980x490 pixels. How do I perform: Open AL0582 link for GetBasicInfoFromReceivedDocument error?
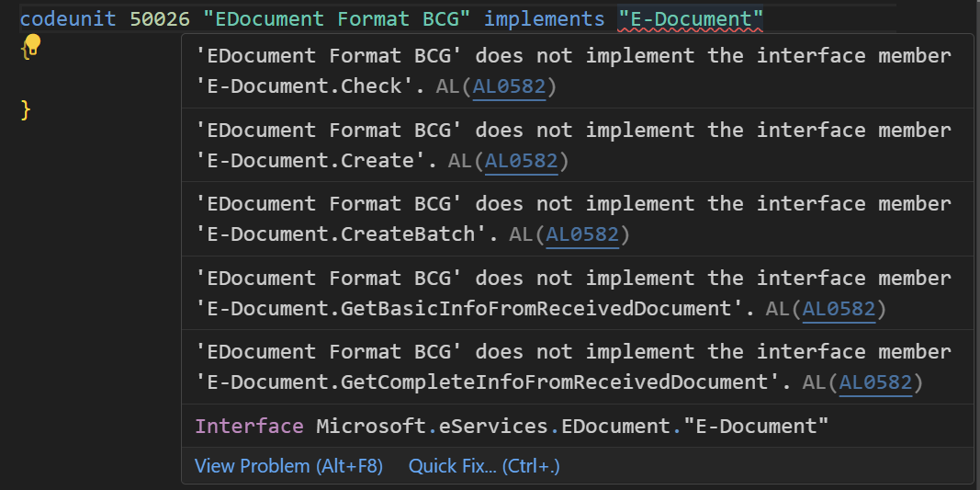click(839, 309)
